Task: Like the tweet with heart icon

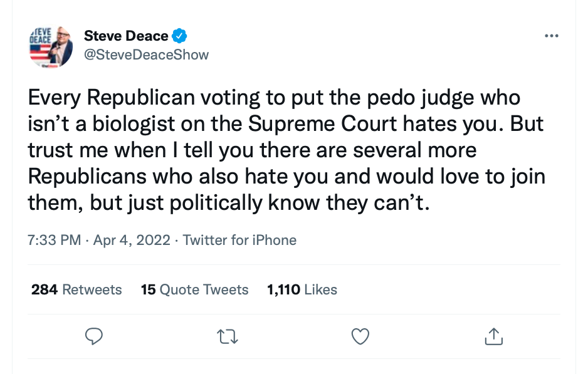Action: point(360,336)
